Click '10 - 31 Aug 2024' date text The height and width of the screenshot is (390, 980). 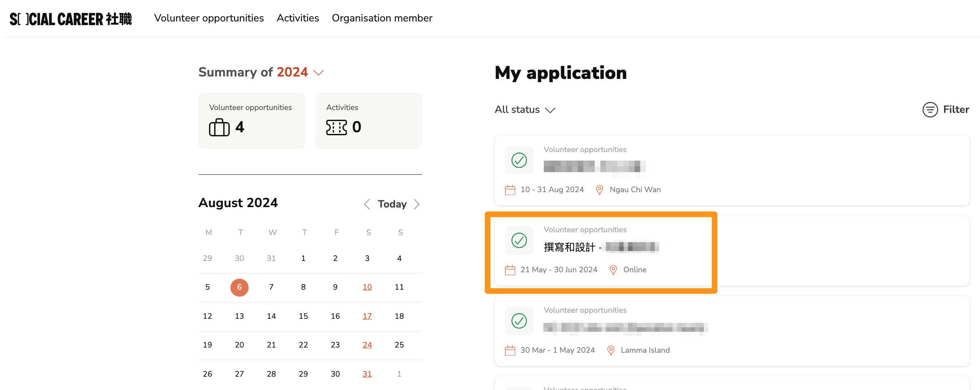[552, 190]
